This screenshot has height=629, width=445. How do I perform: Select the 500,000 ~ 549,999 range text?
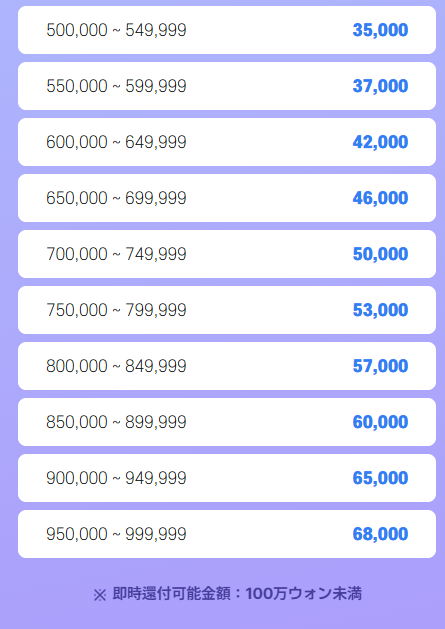pos(116,30)
